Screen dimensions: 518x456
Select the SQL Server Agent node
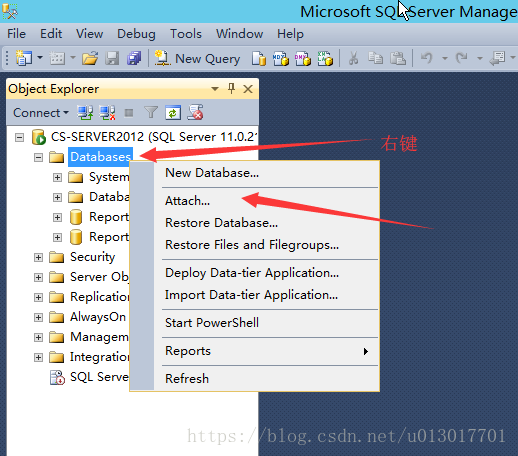[x=99, y=377]
